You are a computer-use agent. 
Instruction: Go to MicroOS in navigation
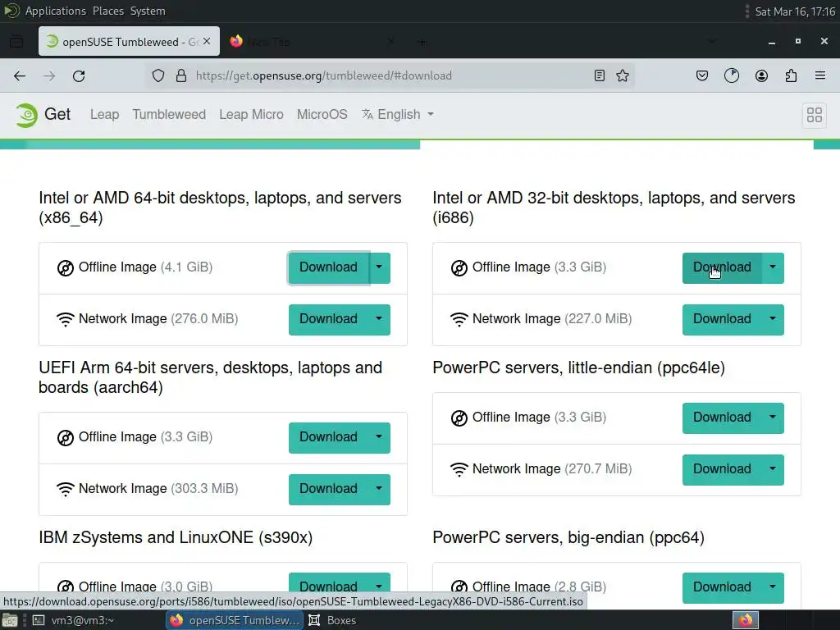tap(322, 115)
